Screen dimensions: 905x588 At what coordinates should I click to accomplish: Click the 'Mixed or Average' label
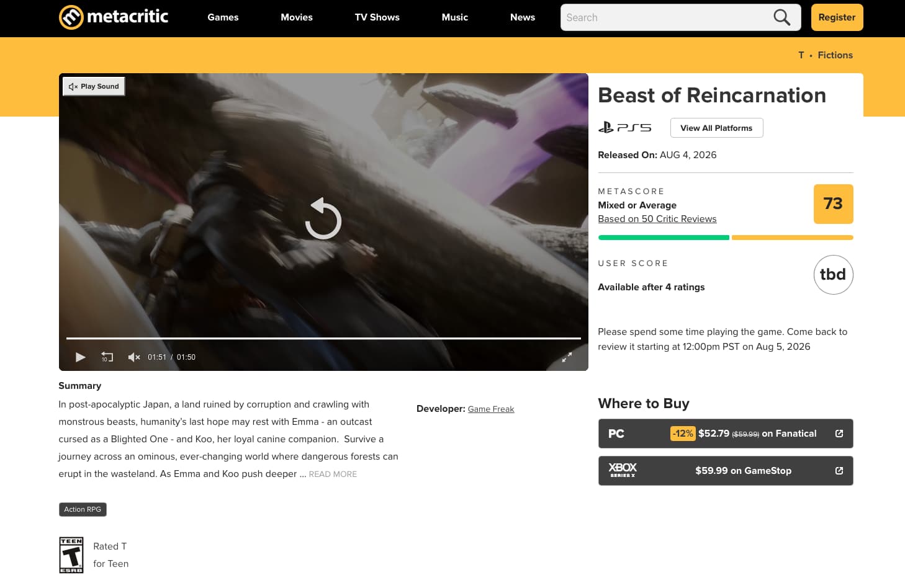pyautogui.click(x=637, y=205)
